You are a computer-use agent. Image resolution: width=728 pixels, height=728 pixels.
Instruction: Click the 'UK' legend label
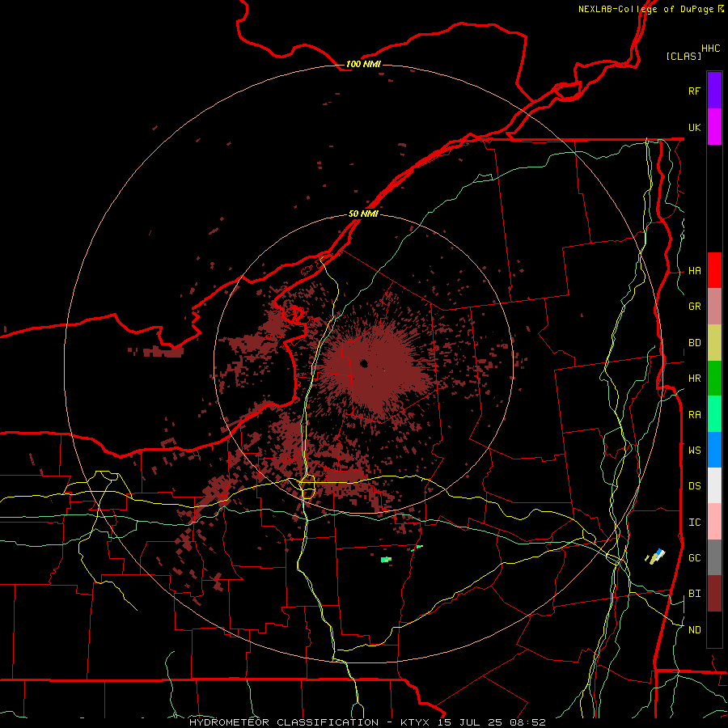pos(694,127)
